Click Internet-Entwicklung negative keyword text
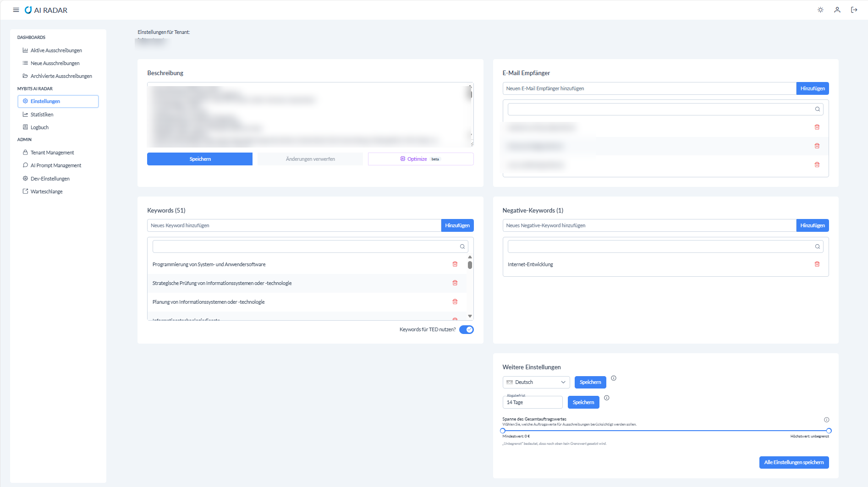The width and height of the screenshot is (868, 487). [530, 264]
